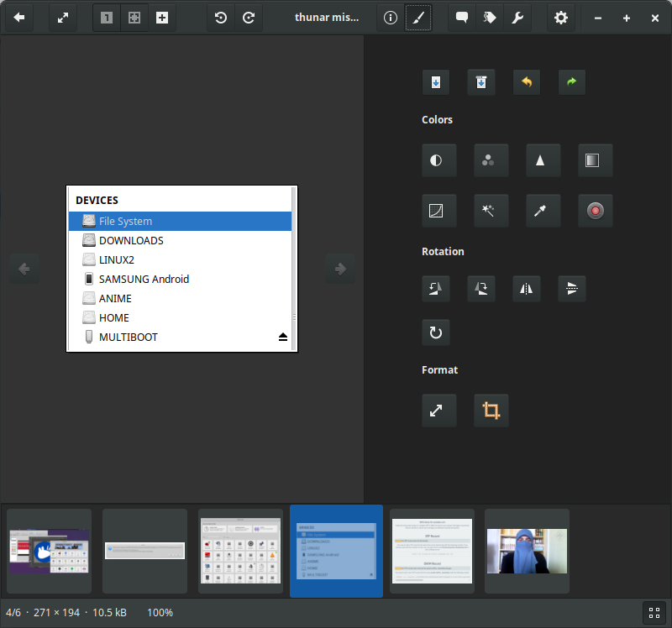Open the wrench tools menu

click(517, 18)
